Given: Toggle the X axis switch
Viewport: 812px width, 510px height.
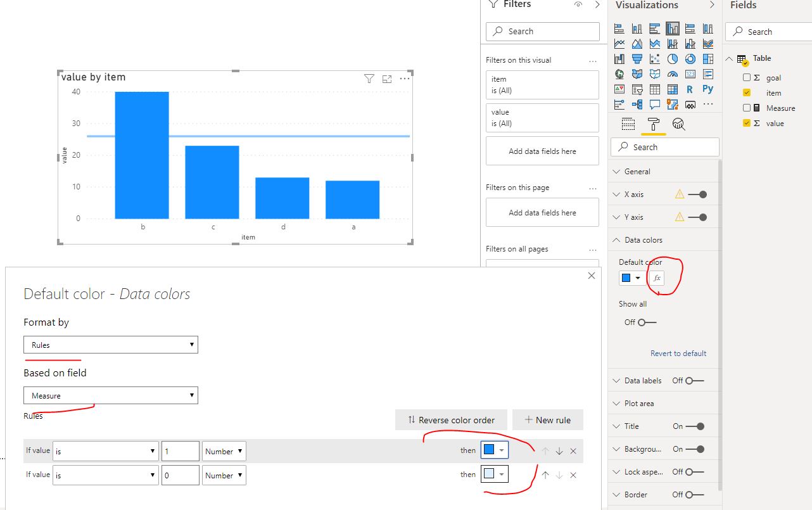Looking at the screenshot, I should coord(698,194).
